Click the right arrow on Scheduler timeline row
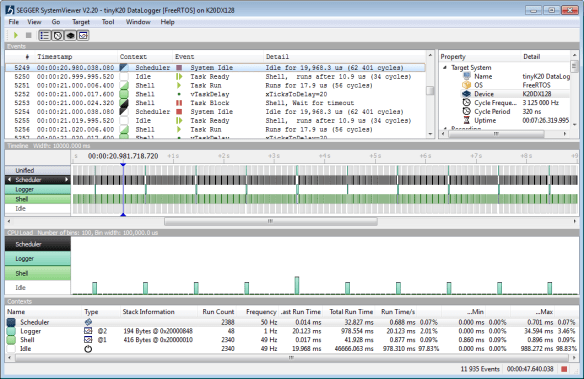This screenshot has width=584, height=379. pyautogui.click(x=67, y=180)
